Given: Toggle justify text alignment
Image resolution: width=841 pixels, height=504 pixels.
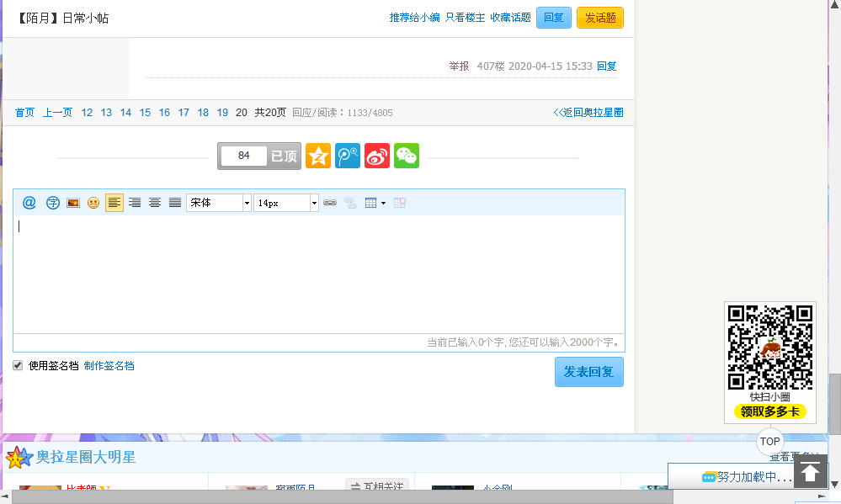Looking at the screenshot, I should [x=175, y=203].
